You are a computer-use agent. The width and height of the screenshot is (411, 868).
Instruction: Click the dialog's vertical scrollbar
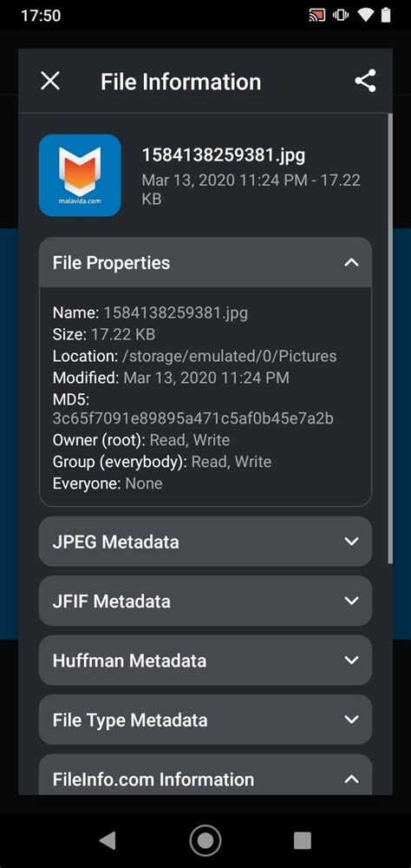coord(390,339)
